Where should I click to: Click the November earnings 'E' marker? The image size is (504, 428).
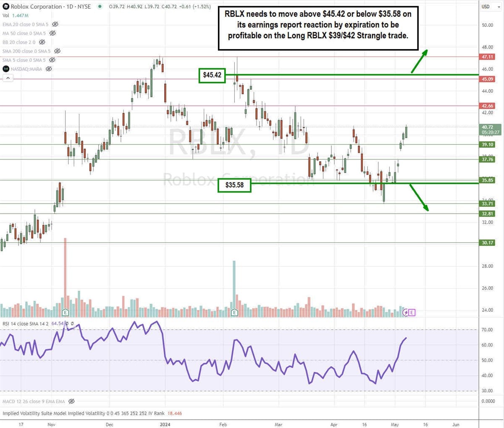(65, 312)
